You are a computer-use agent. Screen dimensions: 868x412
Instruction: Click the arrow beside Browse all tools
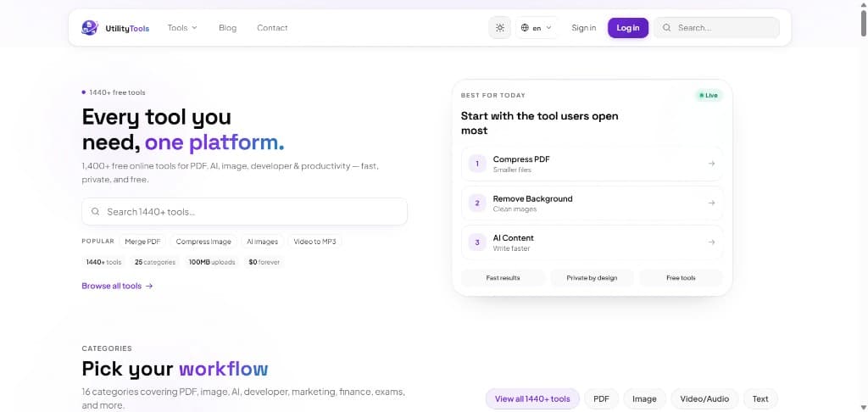pyautogui.click(x=149, y=287)
